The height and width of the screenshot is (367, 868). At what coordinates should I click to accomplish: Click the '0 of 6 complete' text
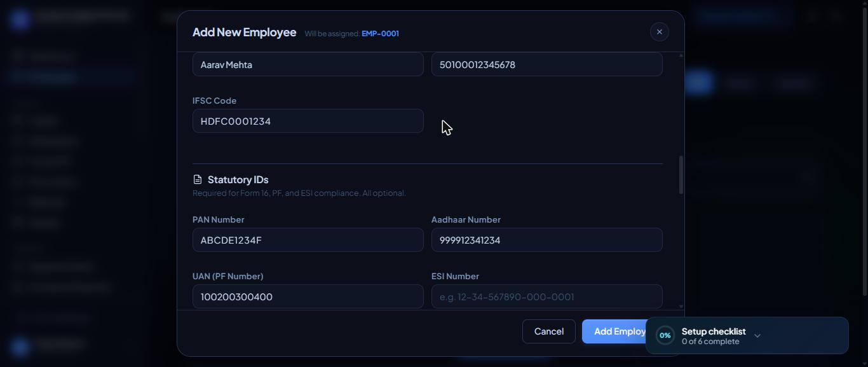(710, 342)
